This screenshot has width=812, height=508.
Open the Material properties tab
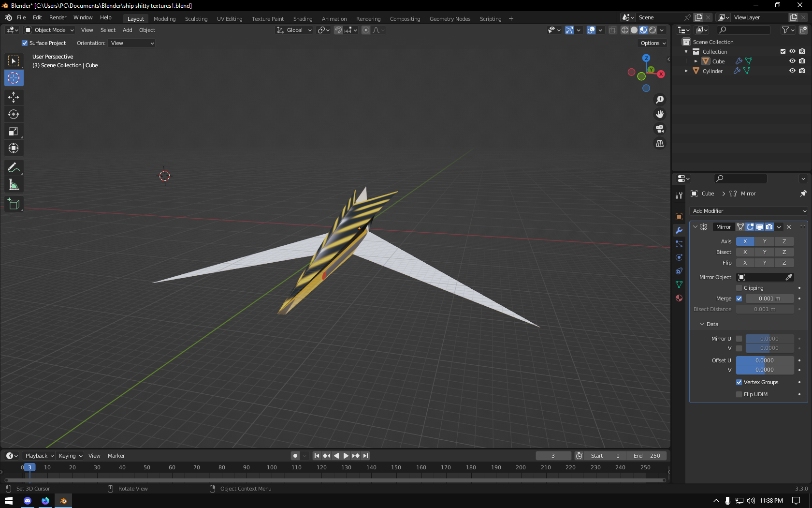[679, 298]
